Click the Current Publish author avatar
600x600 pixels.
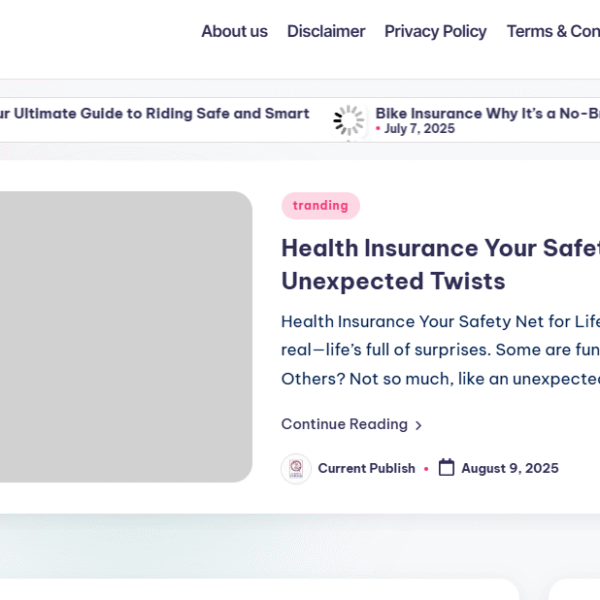(296, 468)
